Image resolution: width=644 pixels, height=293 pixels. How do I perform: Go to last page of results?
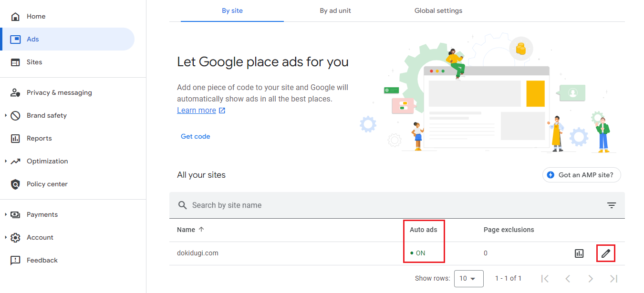tap(613, 278)
